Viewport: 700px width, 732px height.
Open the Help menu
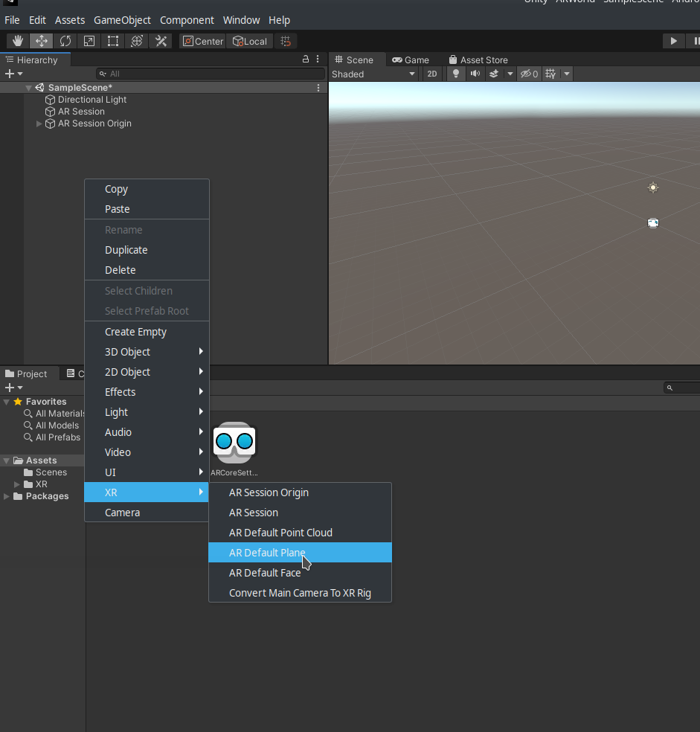click(x=279, y=20)
